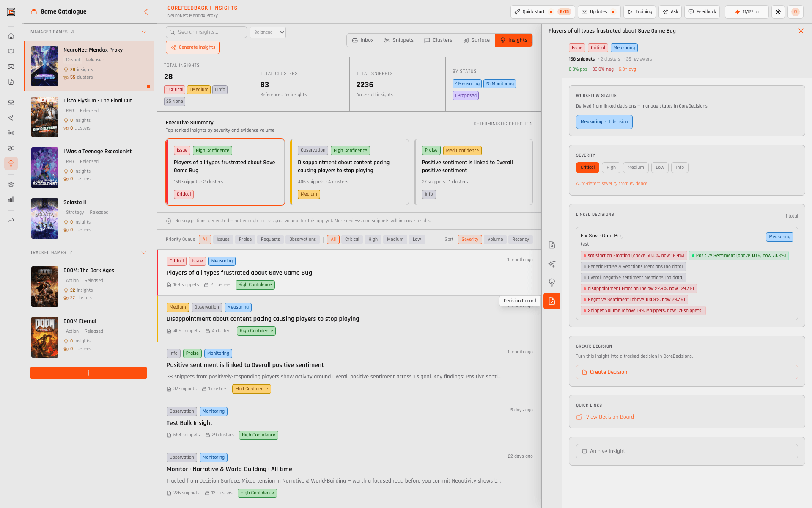Open the Balanced dropdown near search
Screen dimensions: 812x508
(x=267, y=32)
